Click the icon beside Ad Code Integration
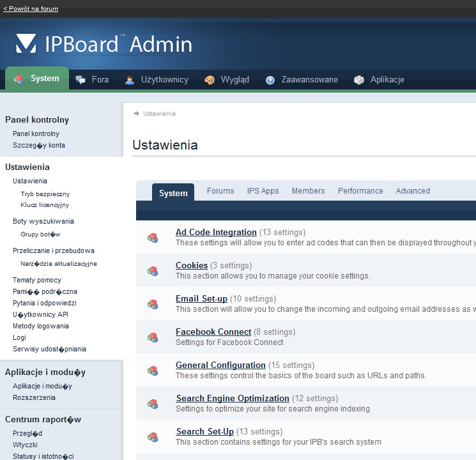The image size is (476, 460). [x=153, y=238]
